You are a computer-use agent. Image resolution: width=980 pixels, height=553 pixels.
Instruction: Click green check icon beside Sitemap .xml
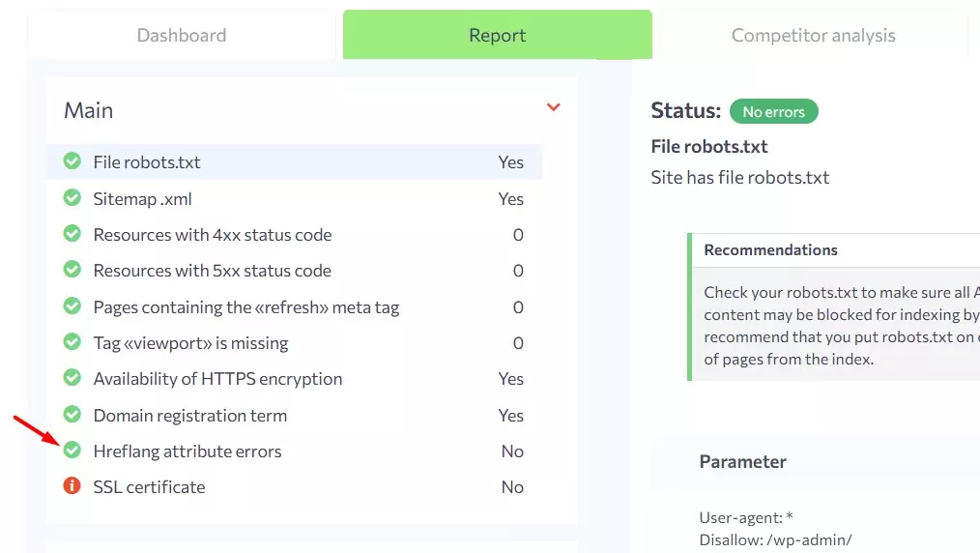point(72,198)
